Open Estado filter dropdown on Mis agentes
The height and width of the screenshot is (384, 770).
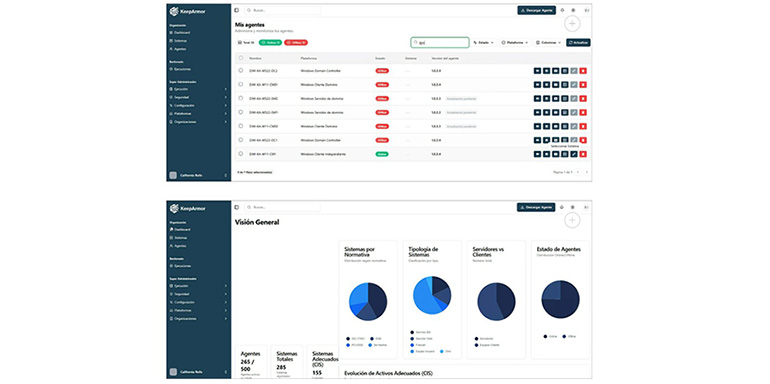pyautogui.click(x=484, y=43)
